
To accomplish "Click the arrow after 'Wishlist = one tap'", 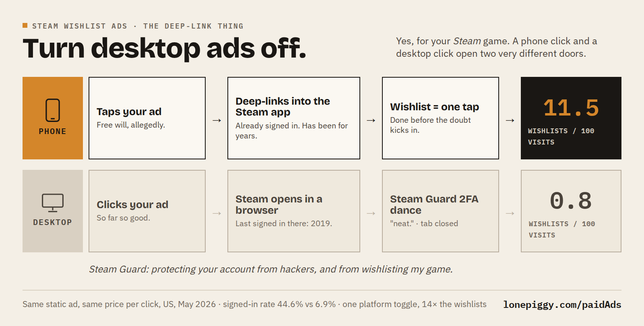I will pyautogui.click(x=510, y=120).
